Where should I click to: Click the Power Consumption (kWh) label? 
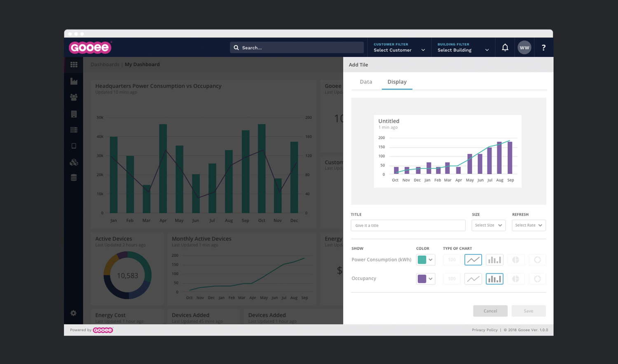tap(382, 259)
